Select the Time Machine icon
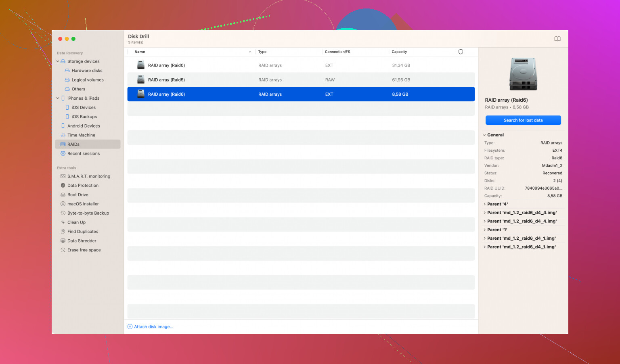This screenshot has width=620, height=364. click(x=63, y=135)
